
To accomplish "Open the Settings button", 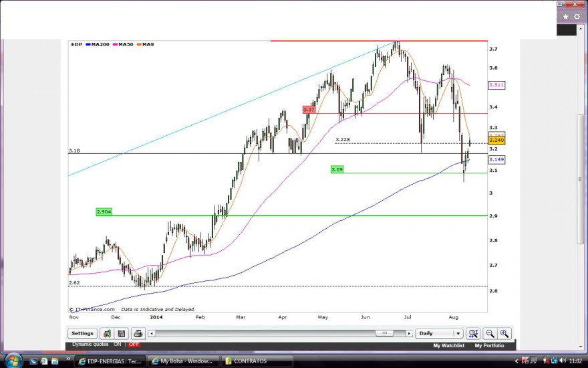I will (82, 333).
